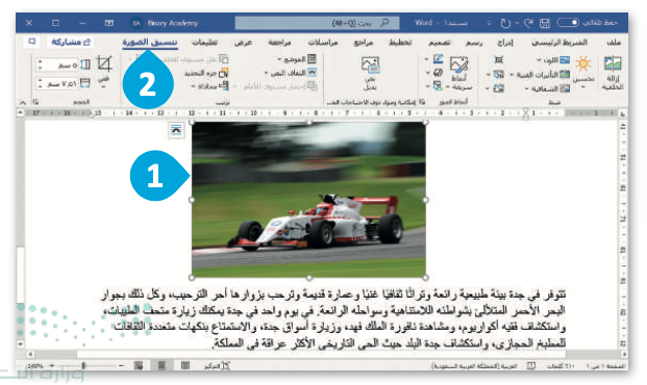Click the Compress Pictures icon

click(498, 60)
